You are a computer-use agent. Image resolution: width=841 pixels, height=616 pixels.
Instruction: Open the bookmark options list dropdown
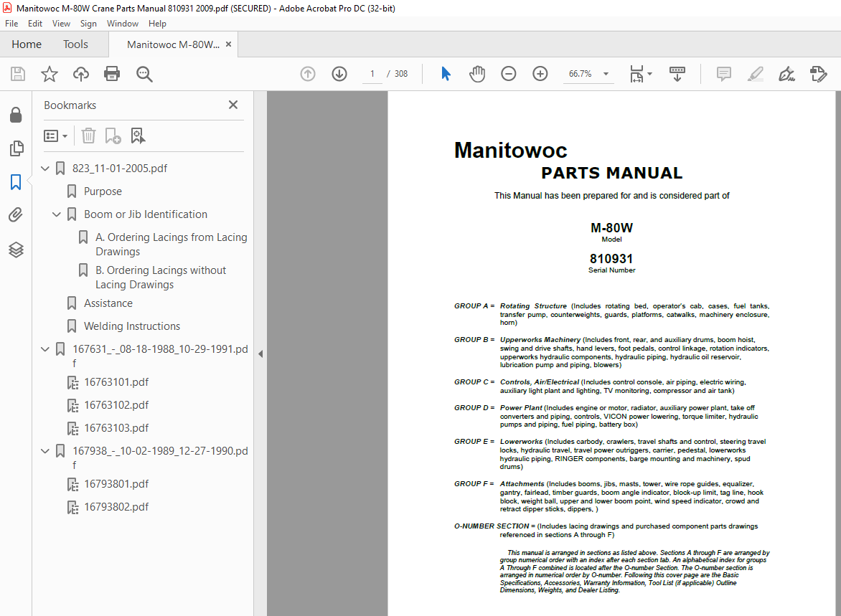(55, 136)
